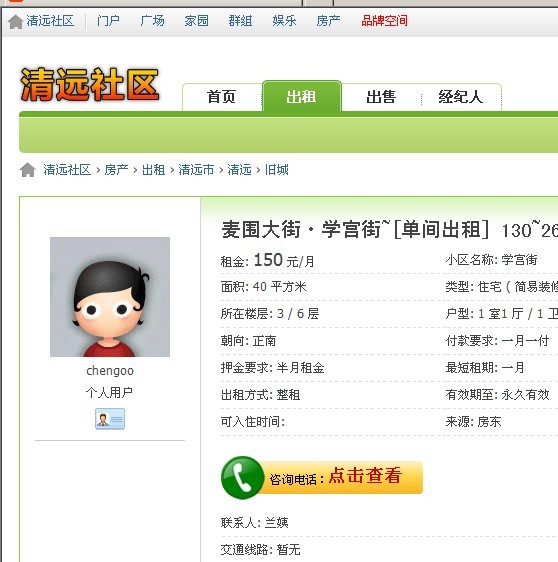Click the 房产 top navigation link
Image resolution: width=558 pixels, height=562 pixels.
328,21
